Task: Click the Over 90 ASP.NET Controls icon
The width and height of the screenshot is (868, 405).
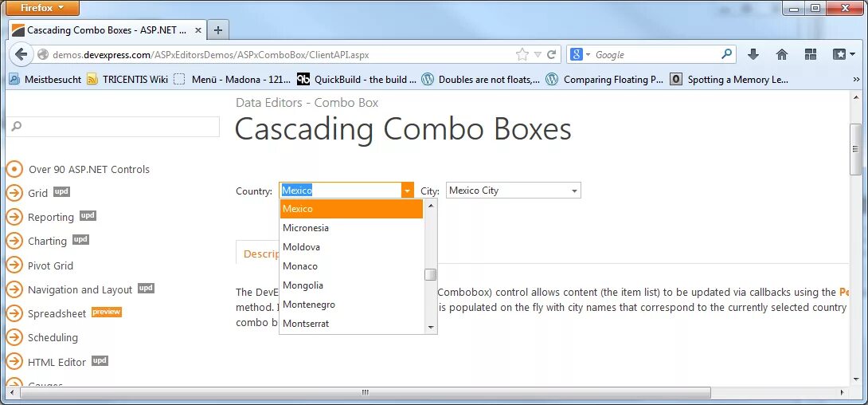Action: [x=14, y=169]
